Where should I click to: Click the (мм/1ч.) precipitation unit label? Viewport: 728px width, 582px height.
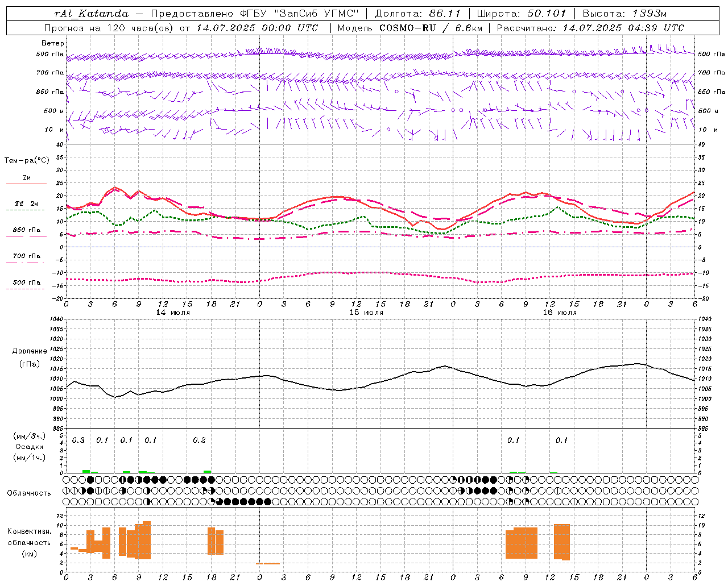30,458
